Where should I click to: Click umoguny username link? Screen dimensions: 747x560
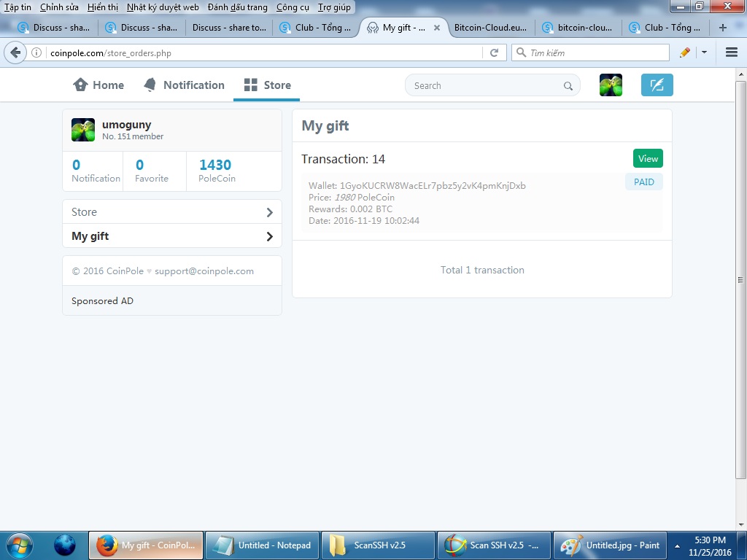pos(126,125)
